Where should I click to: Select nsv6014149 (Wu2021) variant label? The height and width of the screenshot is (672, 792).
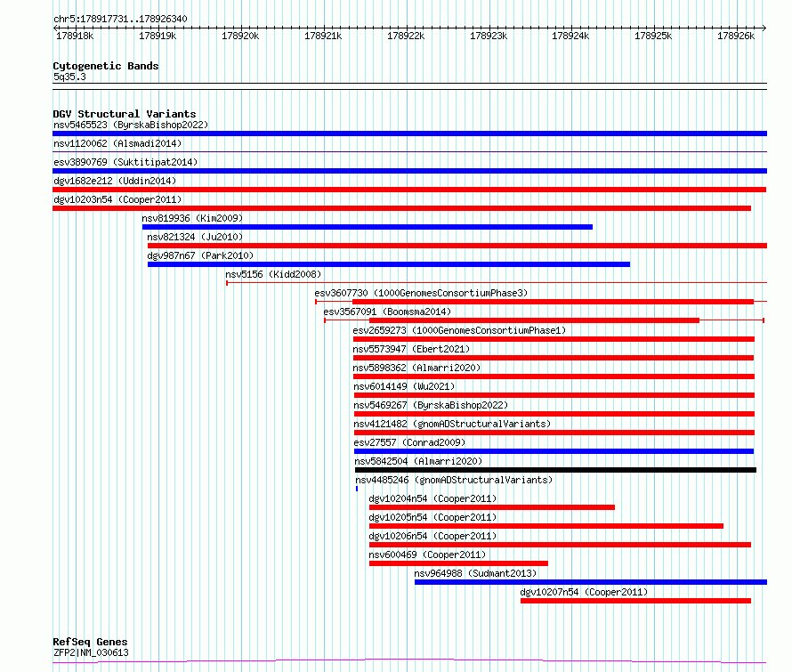point(405,386)
